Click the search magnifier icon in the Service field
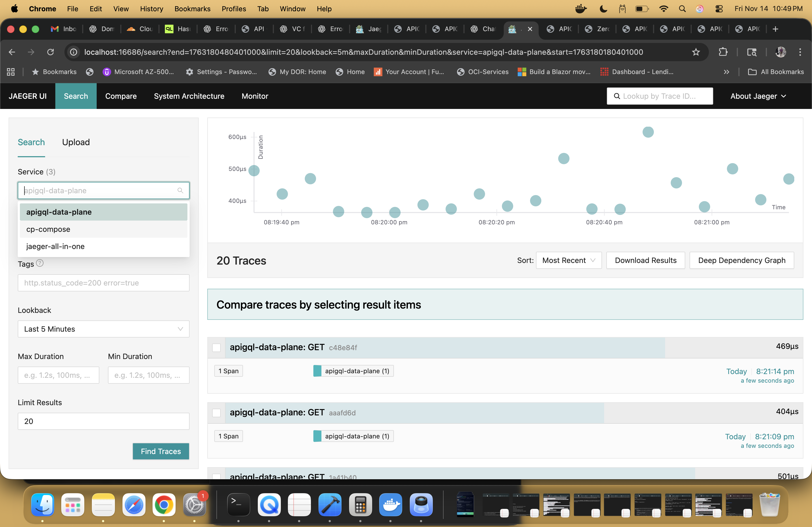This screenshot has width=812, height=527. point(180,190)
